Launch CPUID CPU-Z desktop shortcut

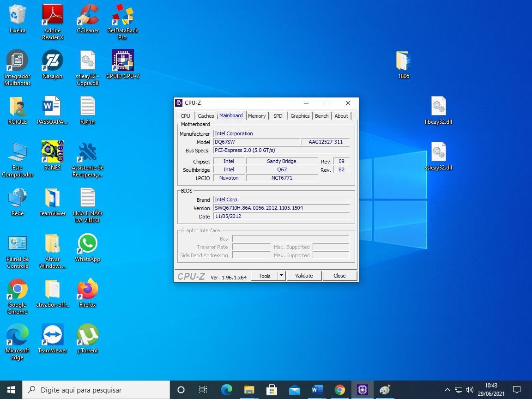122,65
